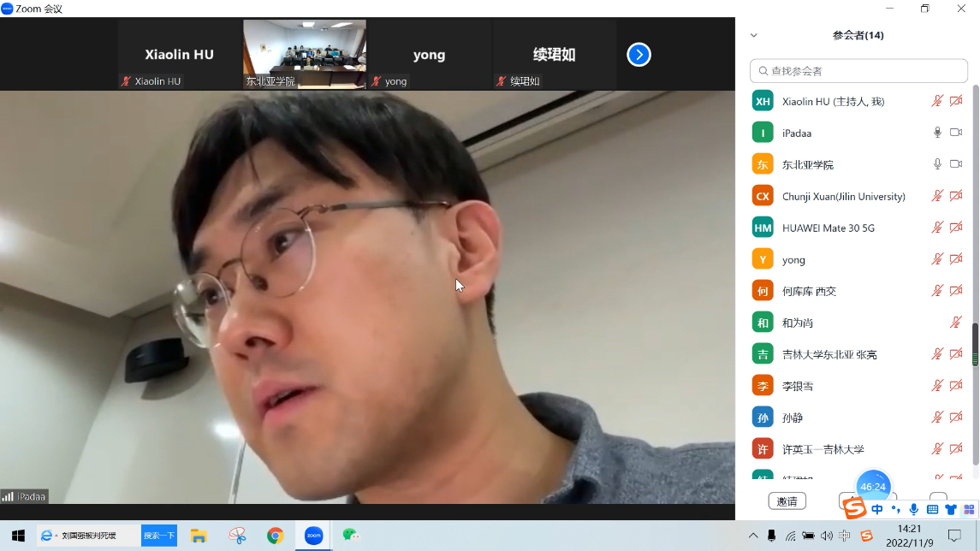Open Google Chrome from the taskbar
This screenshot has width=980, height=551.
tap(275, 536)
